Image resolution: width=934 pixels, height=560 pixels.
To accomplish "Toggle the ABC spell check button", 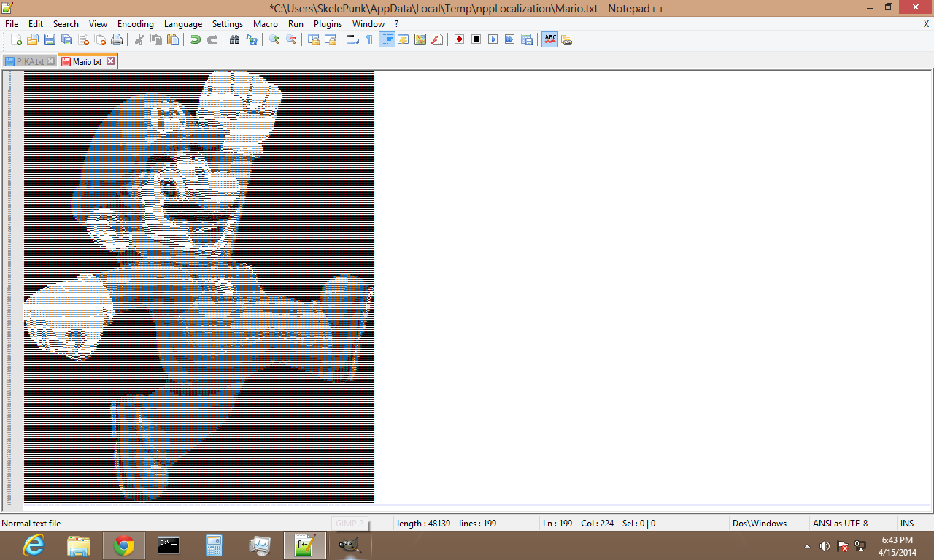I will tap(549, 39).
